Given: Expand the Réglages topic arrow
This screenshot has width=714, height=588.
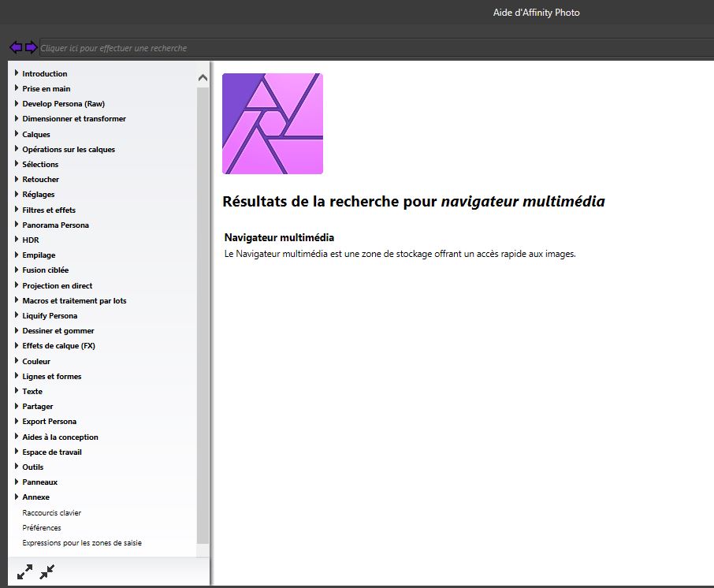Looking at the screenshot, I should (x=17, y=194).
